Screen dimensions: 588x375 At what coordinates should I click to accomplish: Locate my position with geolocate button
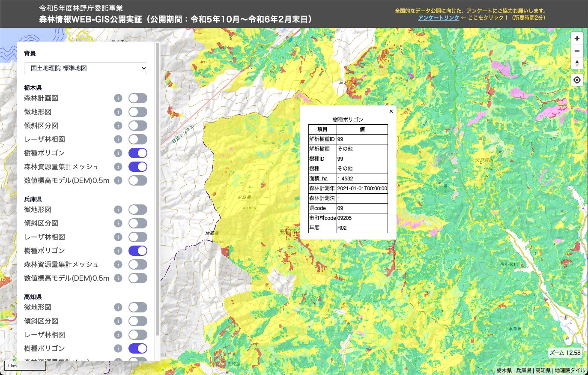pos(577,80)
